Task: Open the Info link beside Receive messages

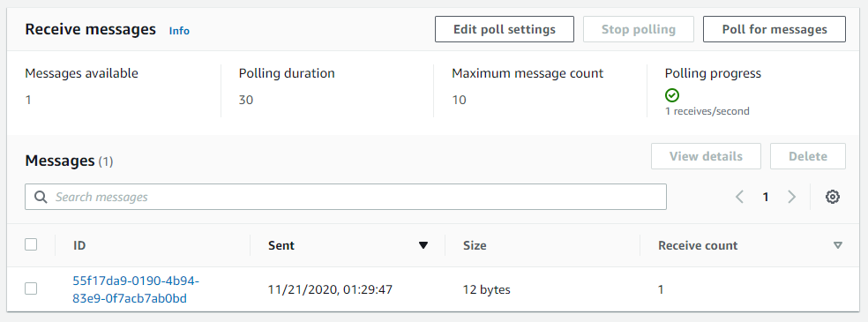Action: [179, 31]
